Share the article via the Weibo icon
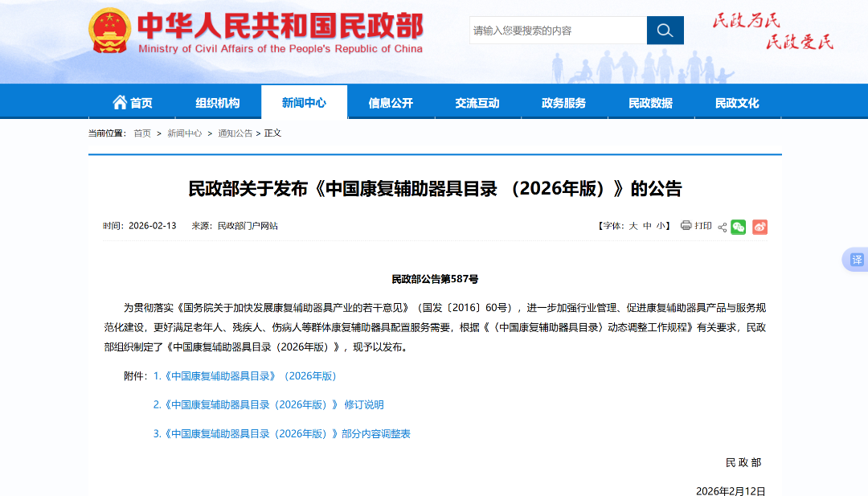Screen dimensions: 868x496 (x=759, y=227)
